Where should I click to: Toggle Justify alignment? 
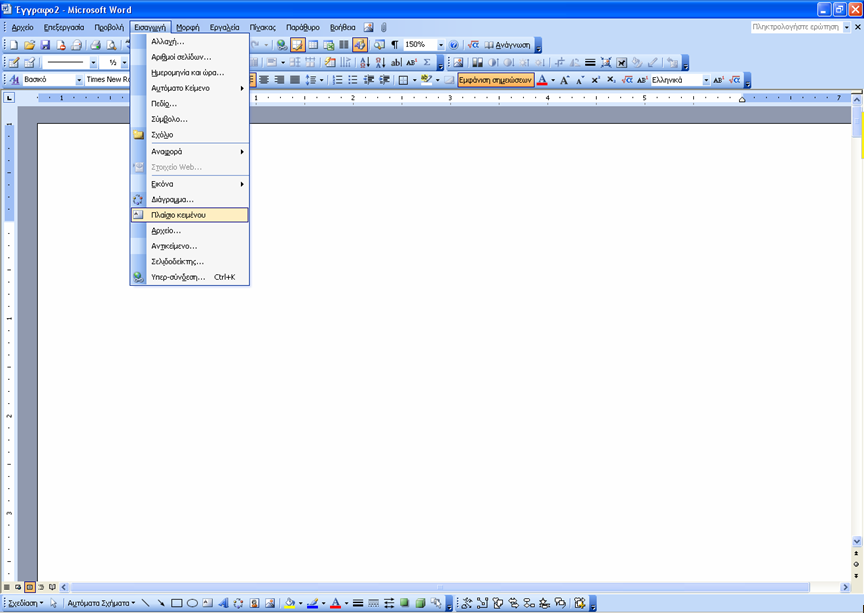(x=295, y=80)
